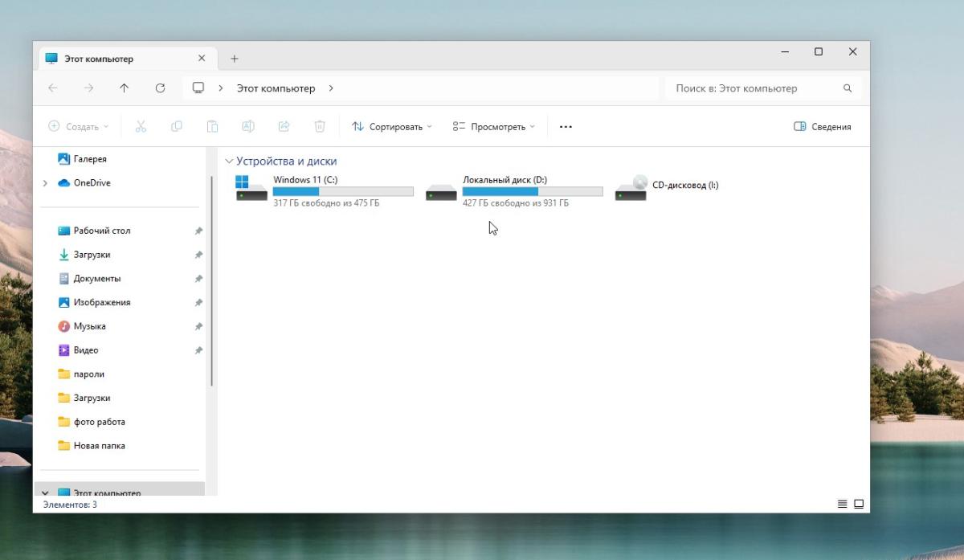964x560 pixels.
Task: Go up one level with up arrow
Action: pos(124,88)
